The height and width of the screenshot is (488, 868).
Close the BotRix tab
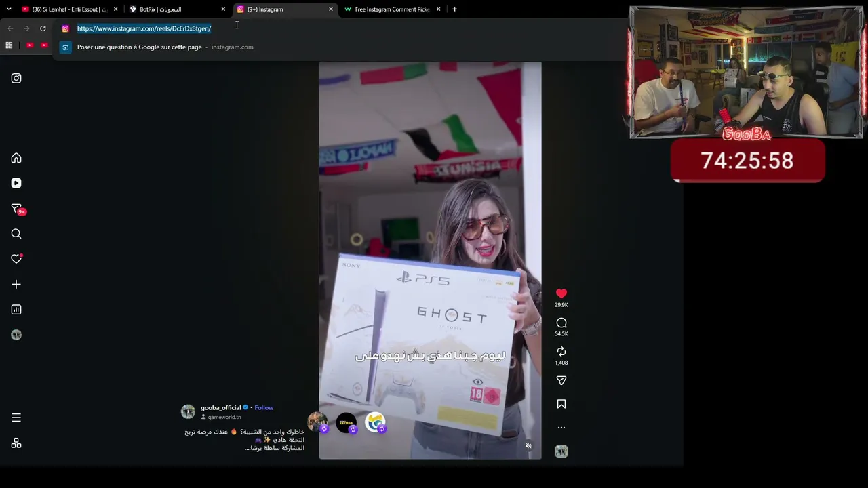tap(223, 9)
